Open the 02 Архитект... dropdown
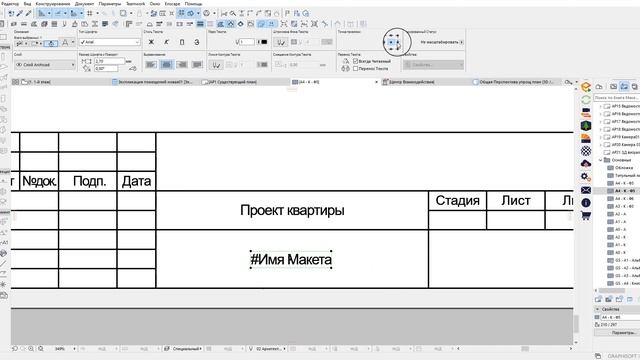The width and height of the screenshot is (640, 360). point(267,349)
